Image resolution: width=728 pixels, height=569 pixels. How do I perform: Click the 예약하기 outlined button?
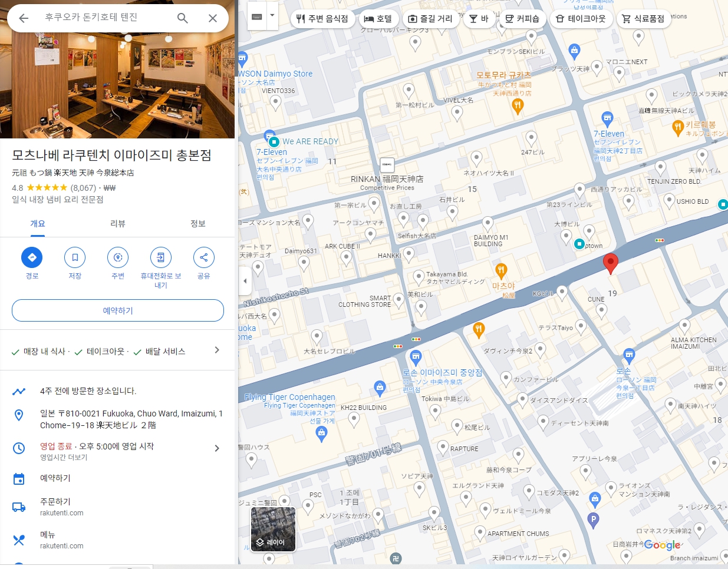[x=118, y=310]
